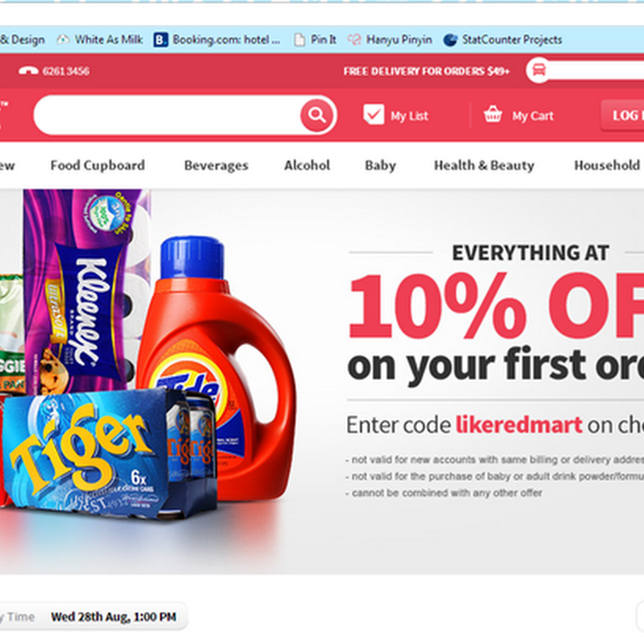The height and width of the screenshot is (644, 644).
Task: Click the phone handset icon
Action: point(28,71)
